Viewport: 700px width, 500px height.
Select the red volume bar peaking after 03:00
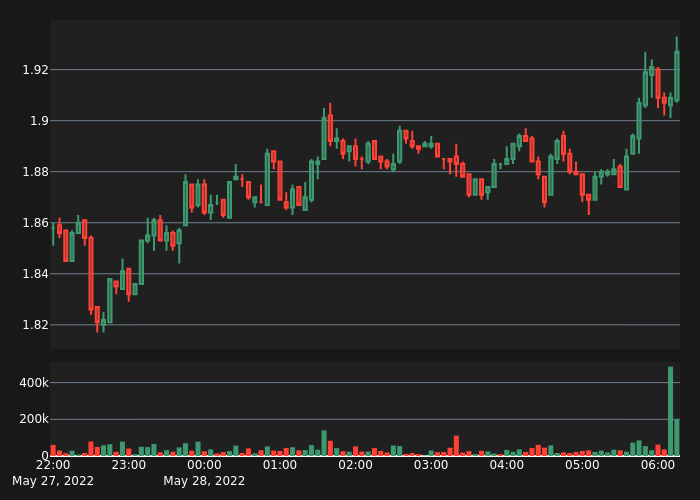(456, 446)
